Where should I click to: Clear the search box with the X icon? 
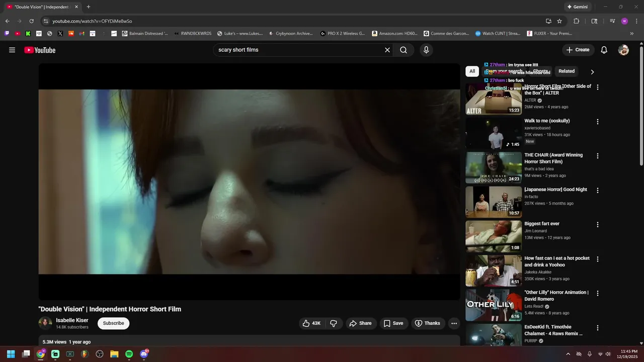pos(387,50)
